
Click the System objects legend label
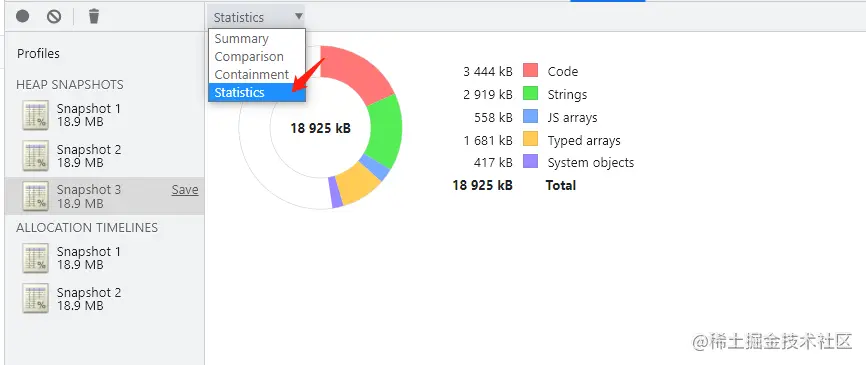590,163
